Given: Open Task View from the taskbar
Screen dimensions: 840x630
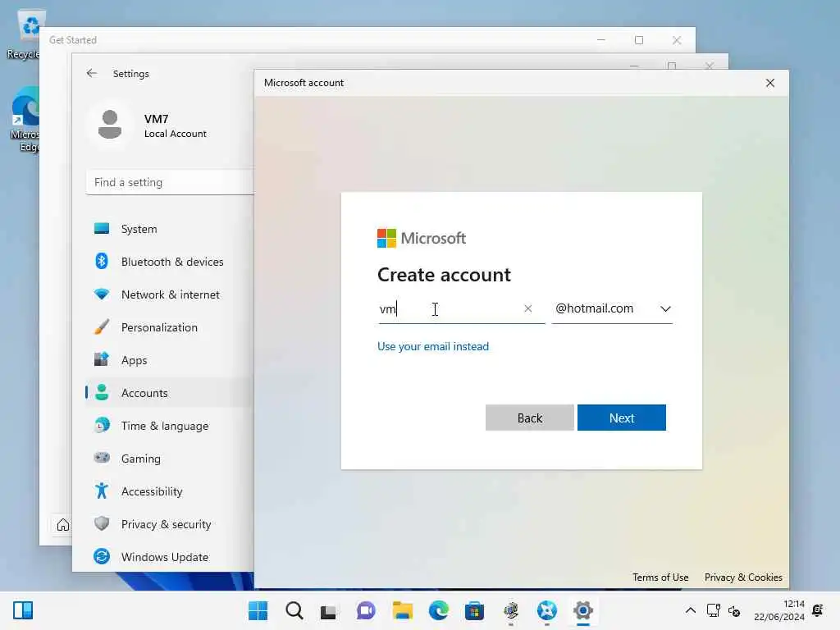Looking at the screenshot, I should click(x=328, y=611).
